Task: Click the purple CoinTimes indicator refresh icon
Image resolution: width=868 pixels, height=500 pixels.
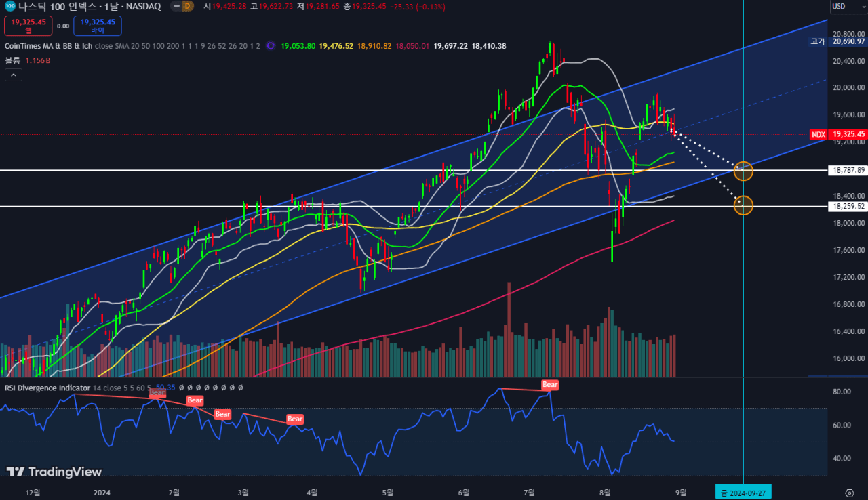Action: (271, 46)
